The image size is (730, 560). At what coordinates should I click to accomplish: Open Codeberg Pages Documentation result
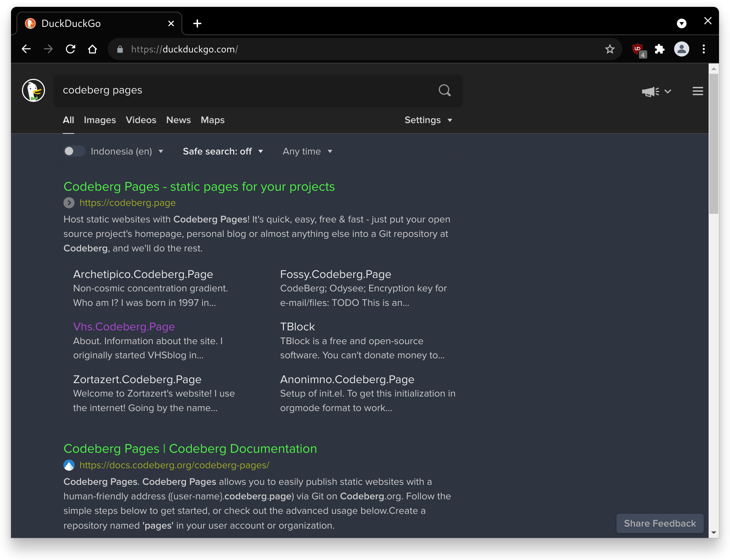coord(190,449)
